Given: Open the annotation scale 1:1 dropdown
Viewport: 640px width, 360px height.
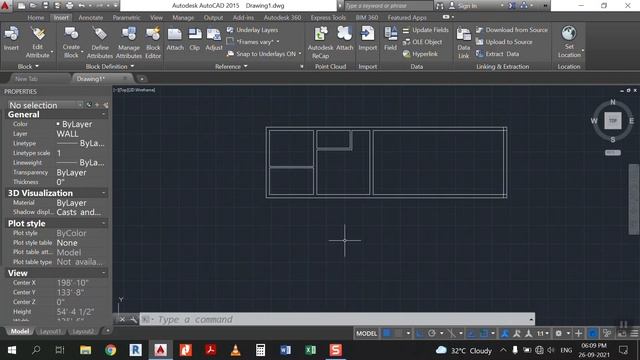Looking at the screenshot, I should click(542, 333).
